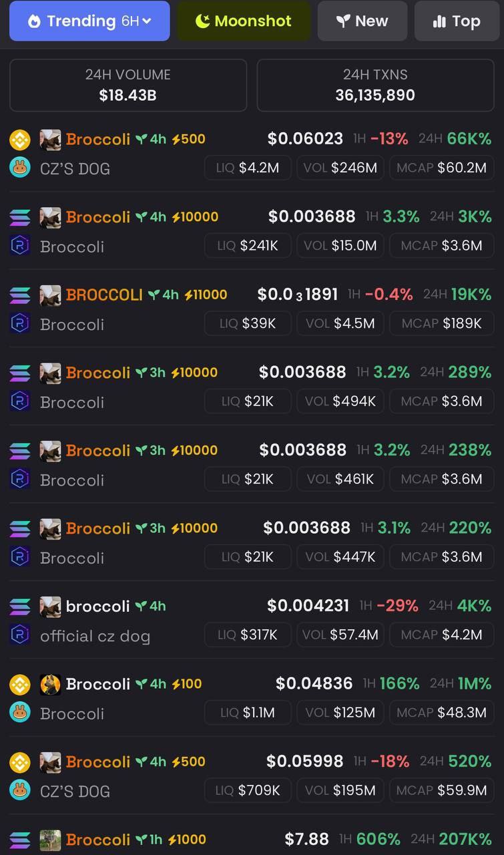The width and height of the screenshot is (504, 855).
Task: Open the 24H VOLUME $18.43B stat box
Action: (128, 85)
